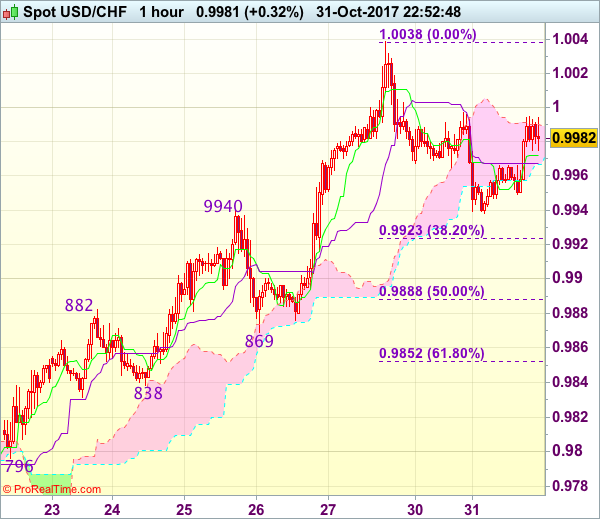This screenshot has width=600, height=519.
Task: Click the 0.992 price axis label
Action: click(570, 243)
